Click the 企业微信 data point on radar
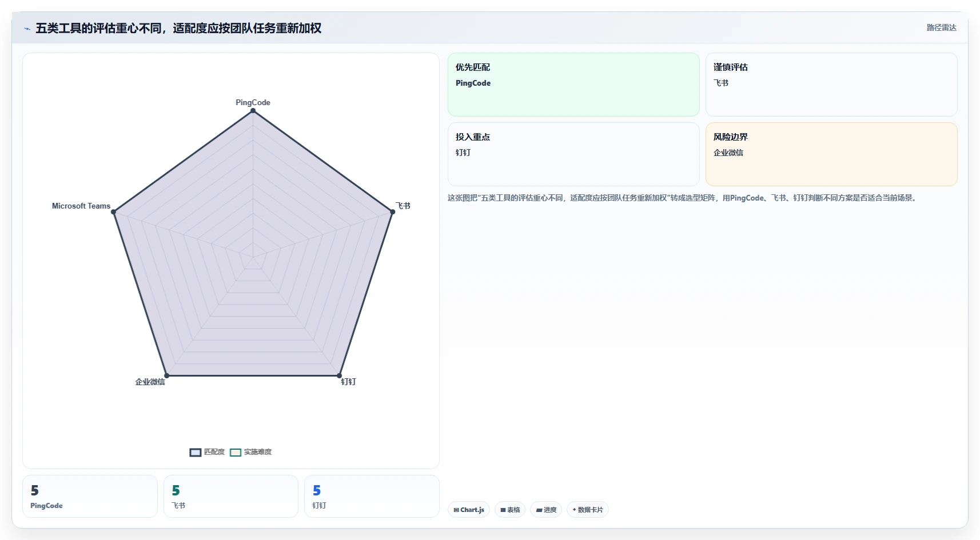 (167, 375)
